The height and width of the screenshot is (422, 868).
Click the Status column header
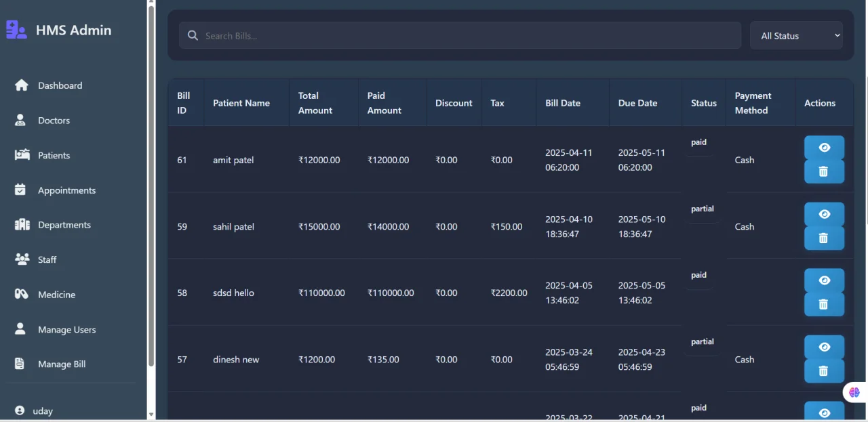click(704, 103)
